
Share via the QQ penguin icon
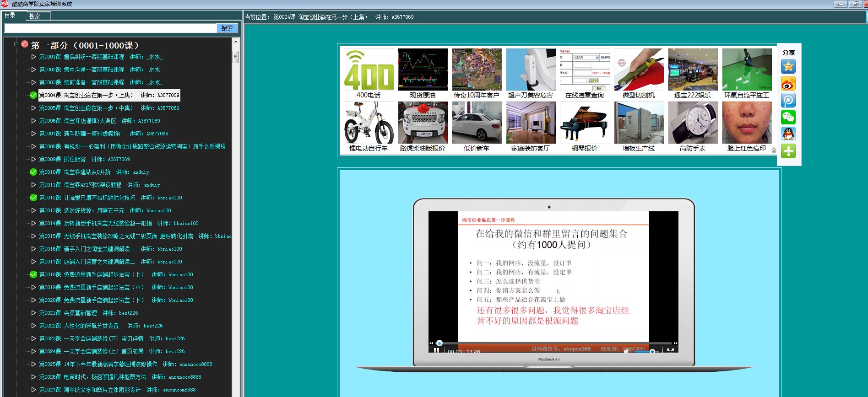tap(788, 134)
